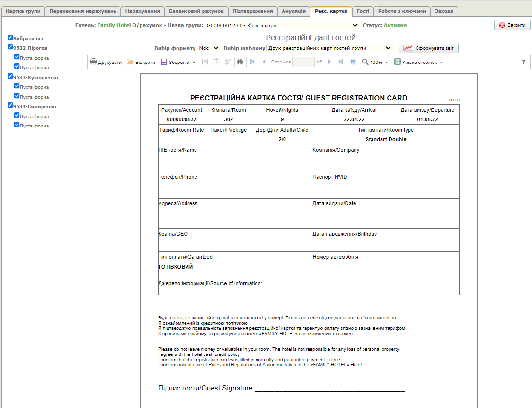This screenshot has width=532, height=408.
Task: Click the full screen view icon
Action: point(353,62)
